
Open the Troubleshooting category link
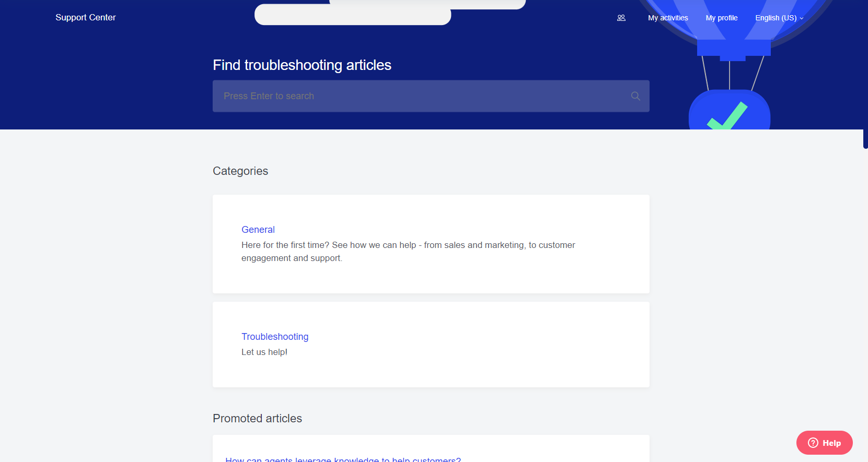[275, 337]
